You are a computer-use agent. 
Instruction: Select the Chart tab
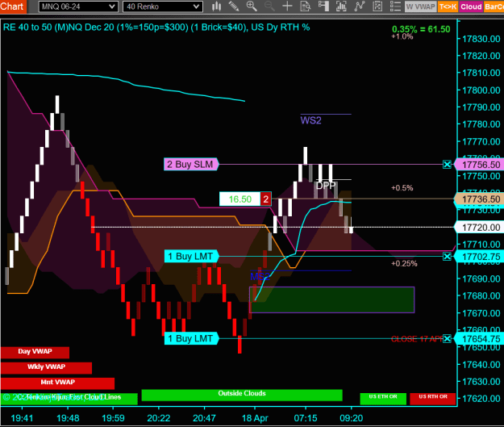(13, 6)
